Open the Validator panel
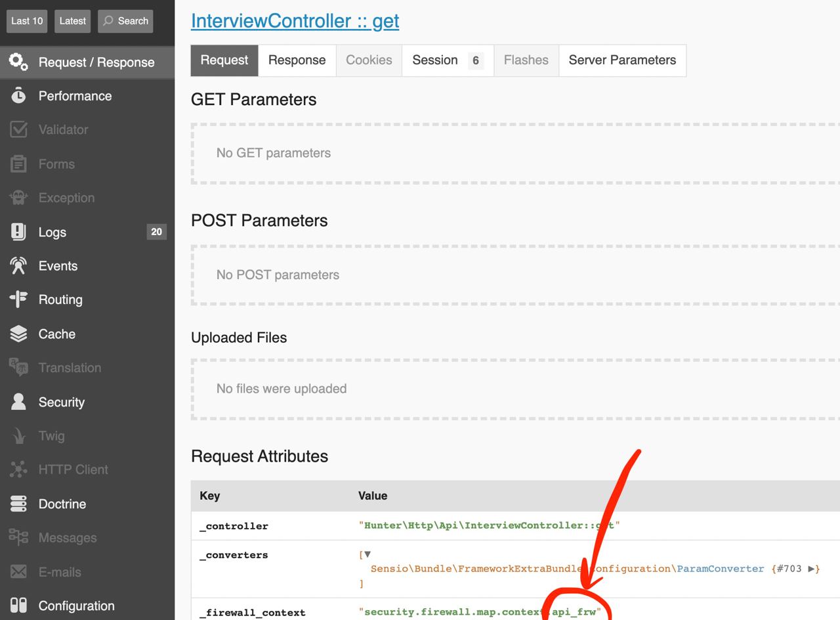 click(87, 129)
